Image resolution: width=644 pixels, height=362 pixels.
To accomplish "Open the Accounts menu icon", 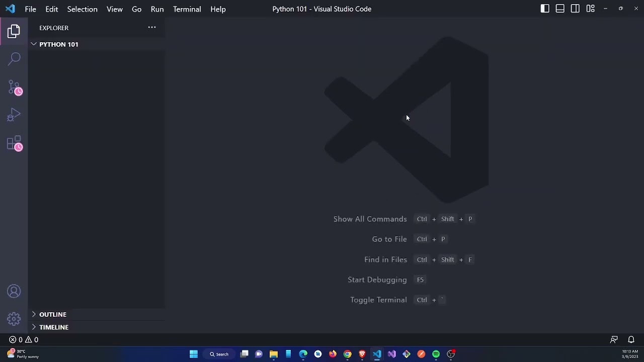I will [x=14, y=291].
